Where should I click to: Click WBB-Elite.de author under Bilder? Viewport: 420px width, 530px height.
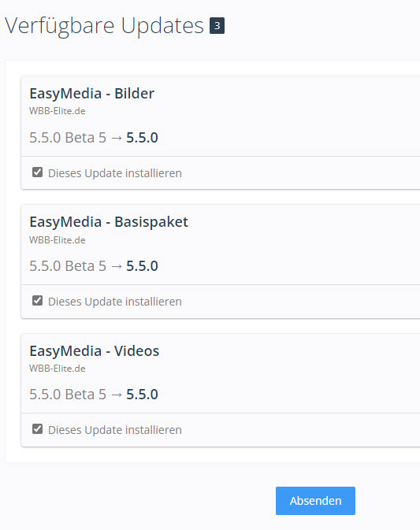coord(58,111)
